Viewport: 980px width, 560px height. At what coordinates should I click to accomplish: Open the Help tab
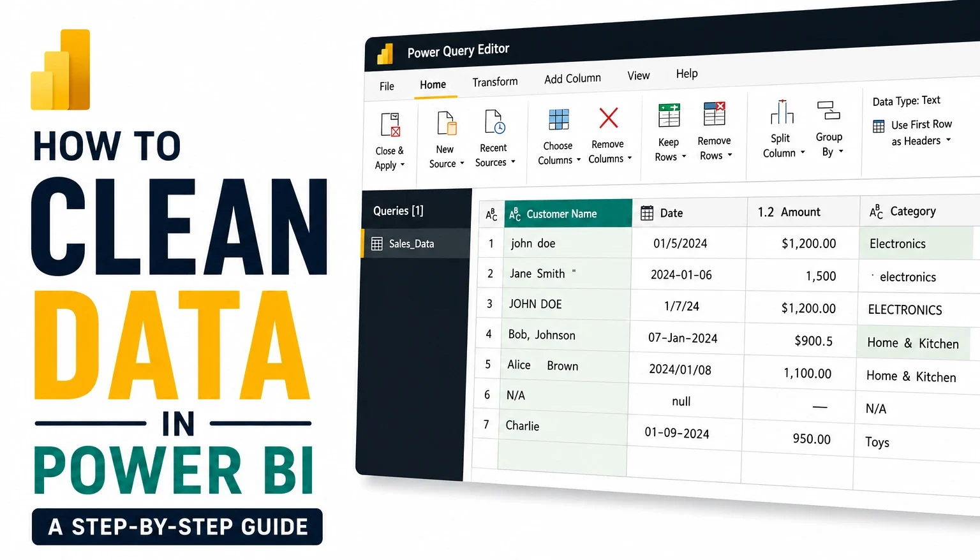[x=687, y=74]
